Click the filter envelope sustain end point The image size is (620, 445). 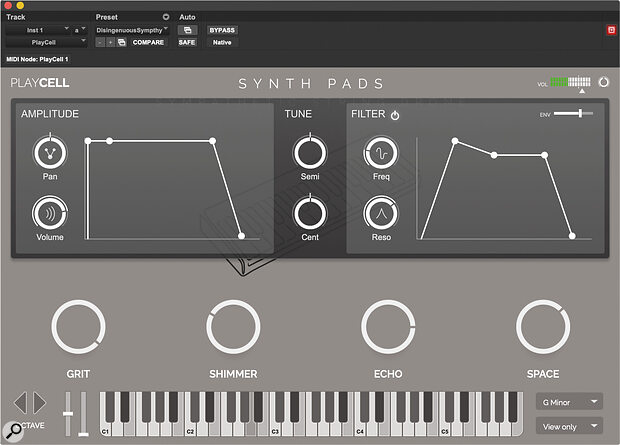point(544,155)
